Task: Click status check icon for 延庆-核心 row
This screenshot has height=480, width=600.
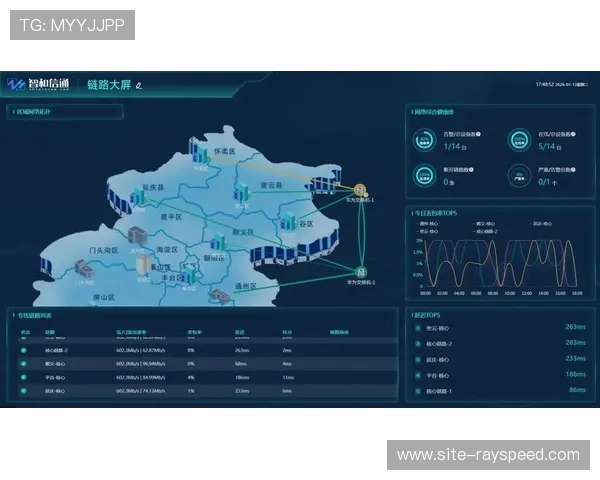Action: (24, 391)
